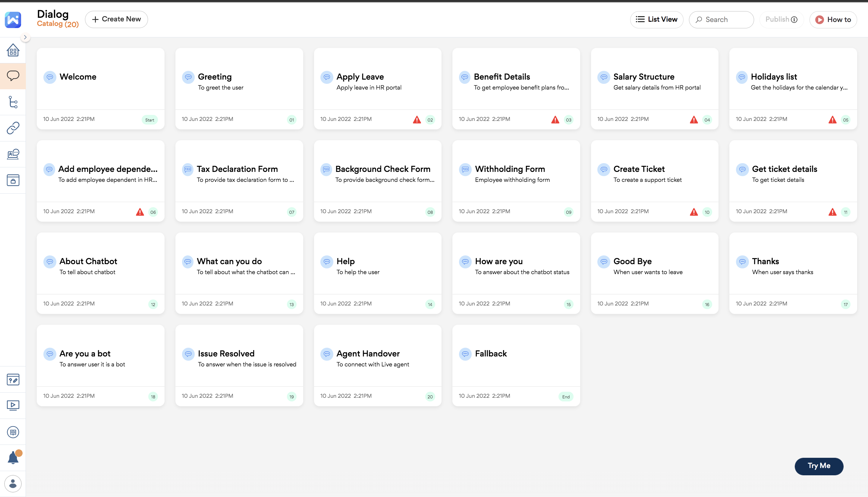
Task: Click the home dashboard sidebar icon
Action: 13,50
